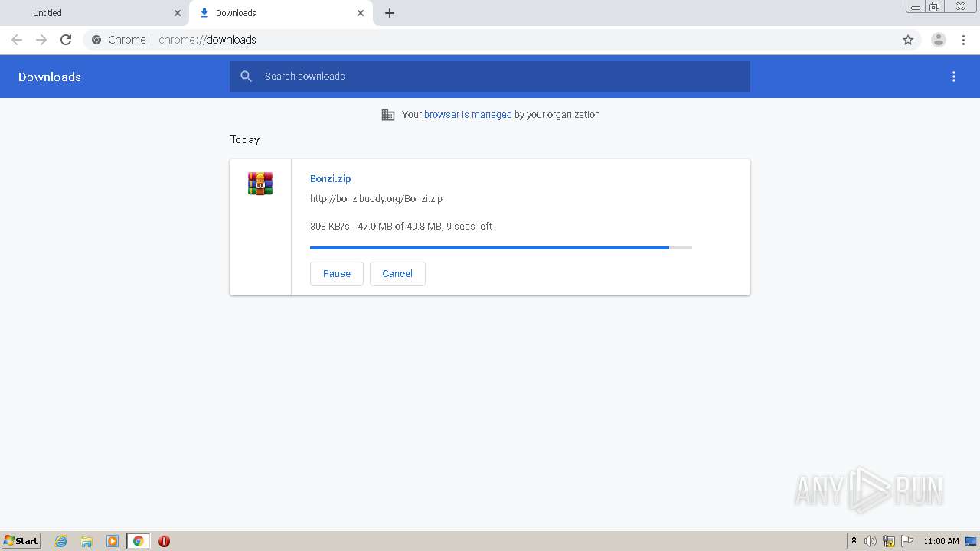
Task: Reload the downloads page
Action: 66,40
